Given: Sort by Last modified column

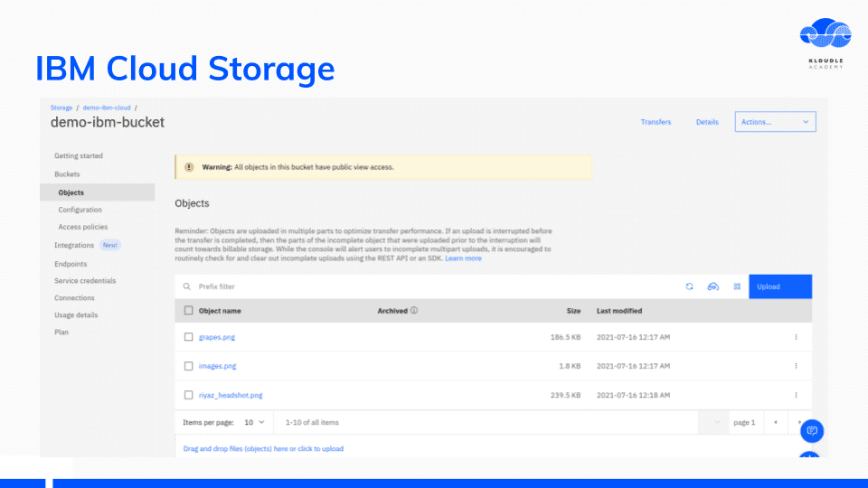Looking at the screenshot, I should (x=619, y=311).
